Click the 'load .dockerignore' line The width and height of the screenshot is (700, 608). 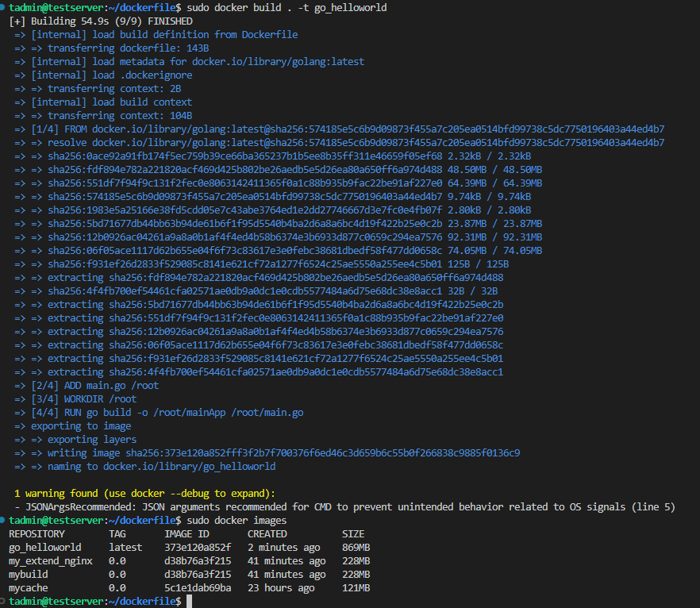[x=103, y=75]
